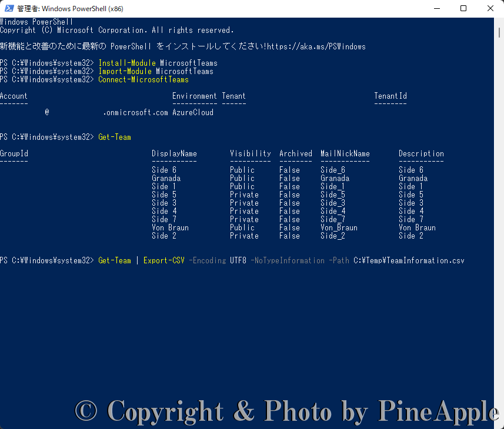504x429 pixels.
Task: Click the DisplayName column header
Action: coord(174,154)
